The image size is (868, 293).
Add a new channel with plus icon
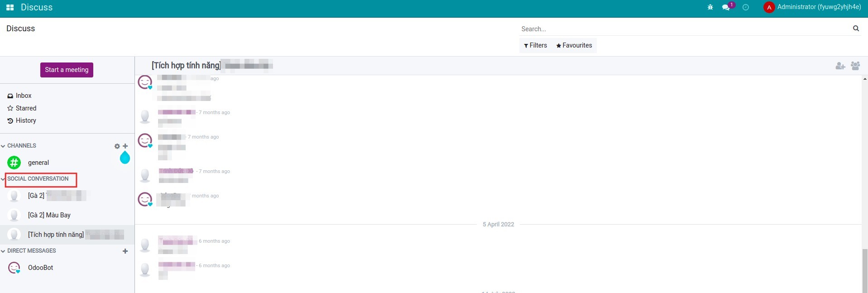[x=125, y=146]
